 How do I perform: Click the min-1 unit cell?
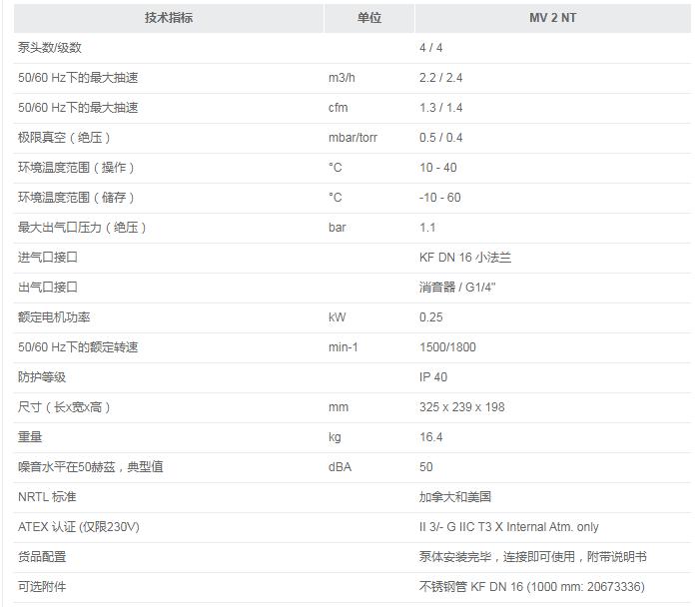point(343,346)
